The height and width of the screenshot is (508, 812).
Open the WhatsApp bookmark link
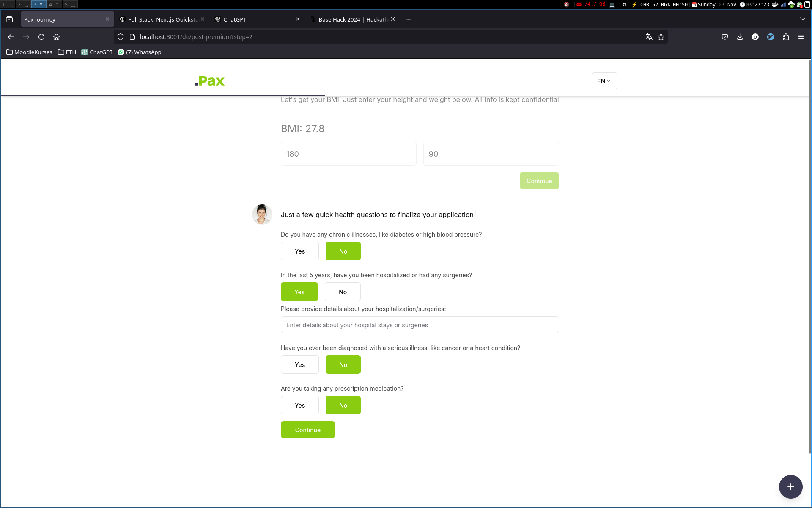(x=140, y=52)
